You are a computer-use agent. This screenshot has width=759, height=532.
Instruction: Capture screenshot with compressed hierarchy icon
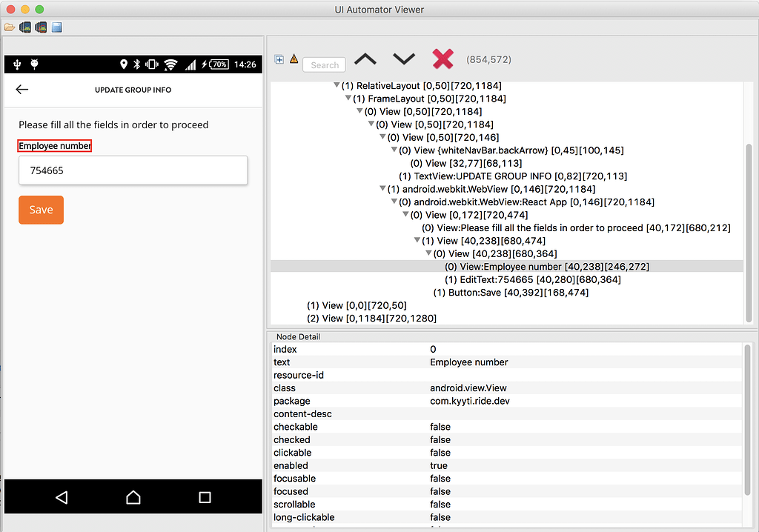(40, 26)
